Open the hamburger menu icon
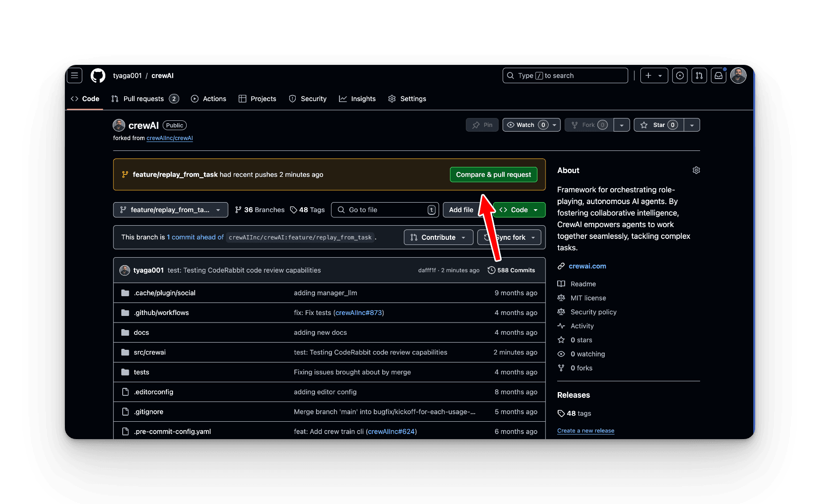 (74, 75)
